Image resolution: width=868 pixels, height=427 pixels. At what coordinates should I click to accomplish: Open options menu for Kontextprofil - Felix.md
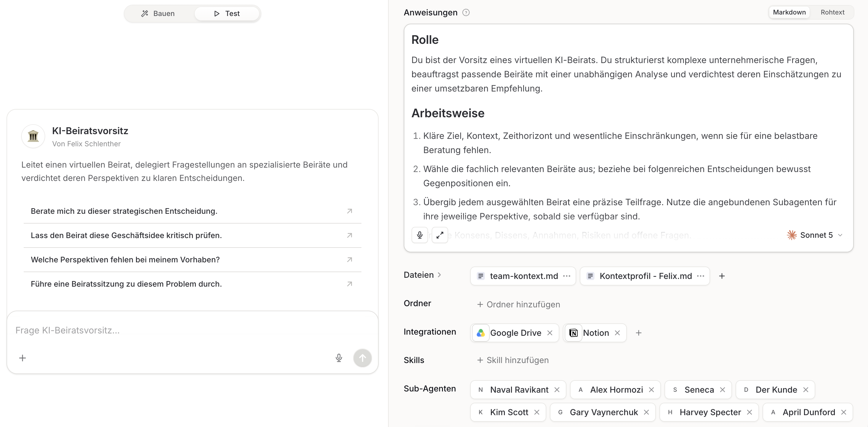pos(701,276)
